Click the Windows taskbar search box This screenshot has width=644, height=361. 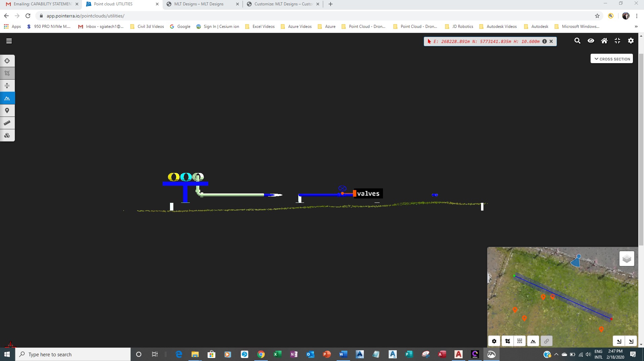(74, 354)
